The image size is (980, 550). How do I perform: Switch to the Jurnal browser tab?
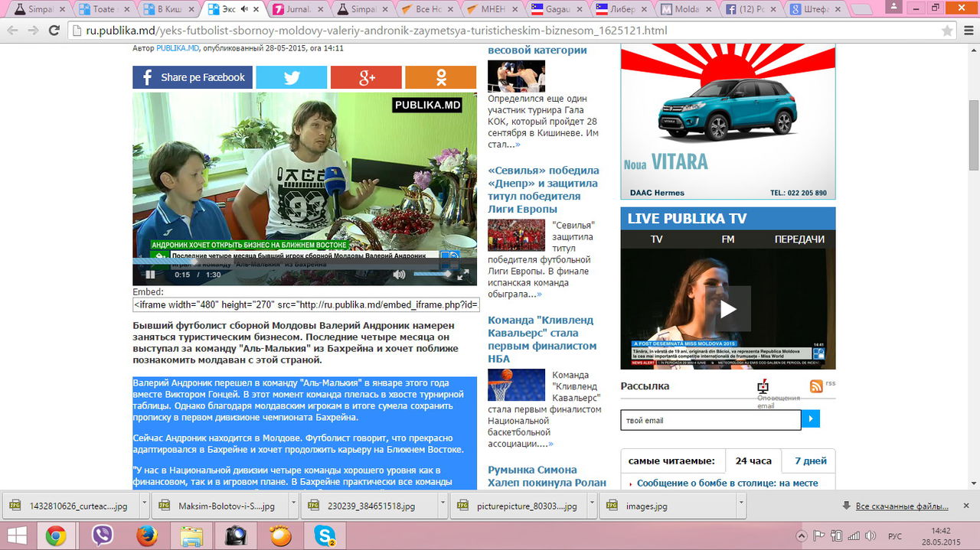300,9
